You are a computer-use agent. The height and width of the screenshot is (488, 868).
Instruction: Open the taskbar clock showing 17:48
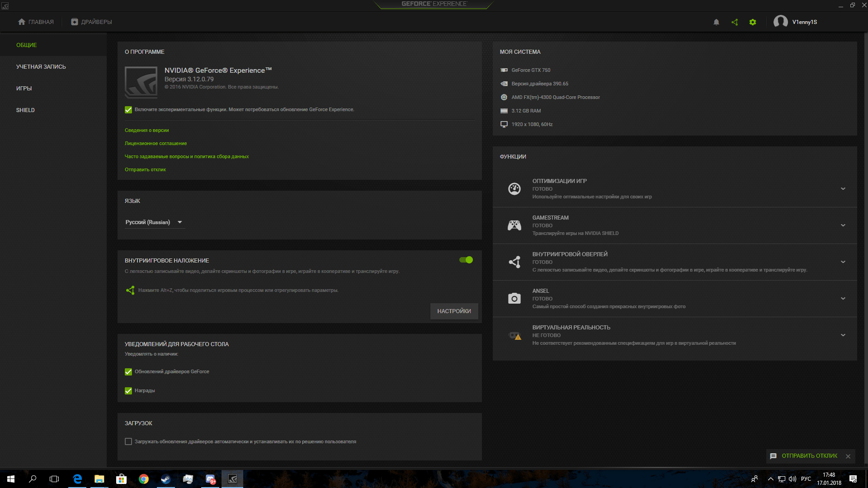pos(829,479)
